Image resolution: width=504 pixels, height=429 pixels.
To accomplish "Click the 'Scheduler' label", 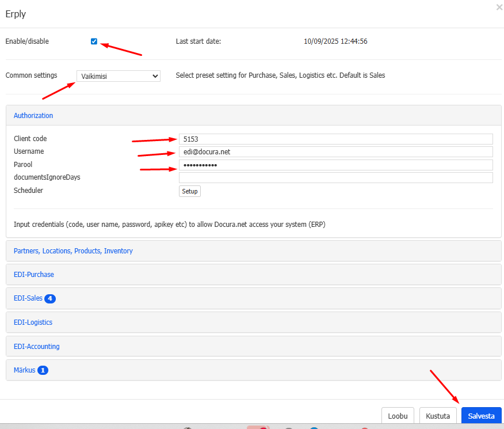I will (28, 191).
